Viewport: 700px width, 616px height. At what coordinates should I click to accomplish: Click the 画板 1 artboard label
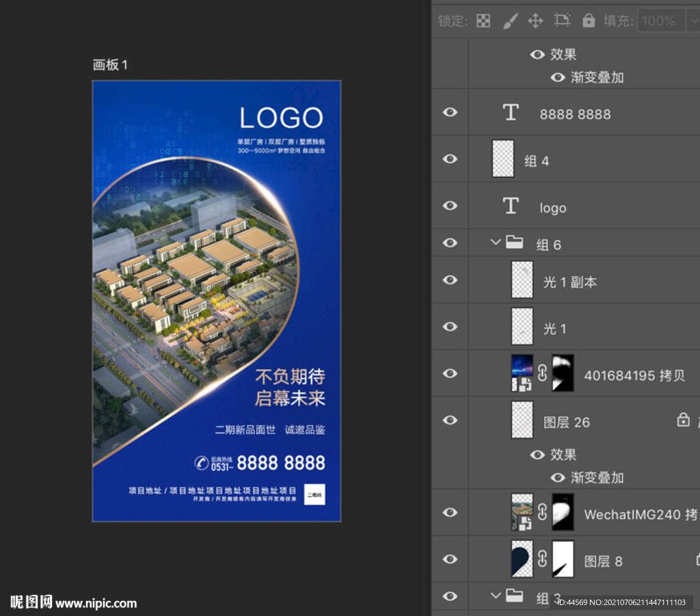pos(110,65)
